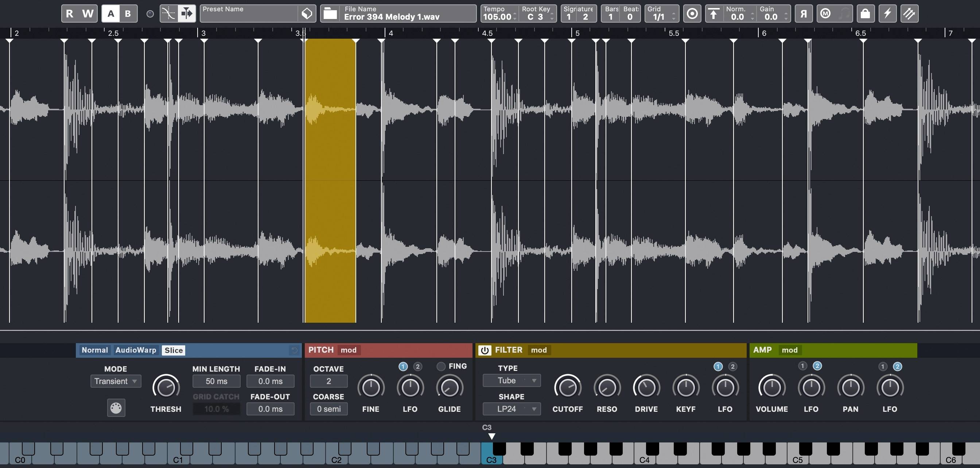This screenshot has width=980, height=468.
Task: Click the FING fingered glide label
Action: pyautogui.click(x=459, y=366)
